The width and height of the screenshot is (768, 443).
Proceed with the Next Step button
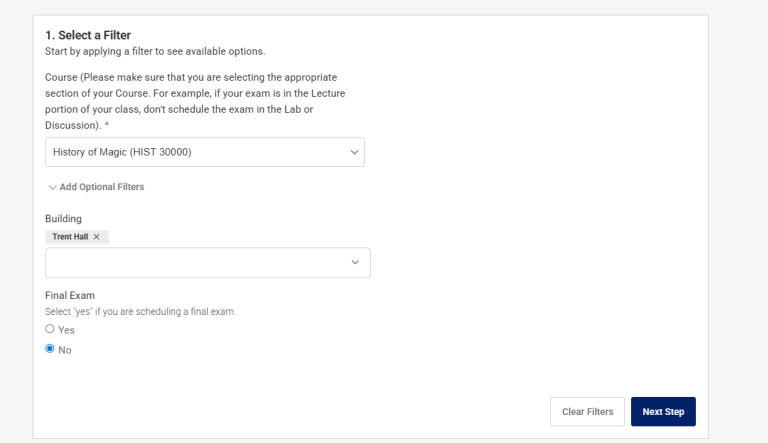click(x=662, y=412)
